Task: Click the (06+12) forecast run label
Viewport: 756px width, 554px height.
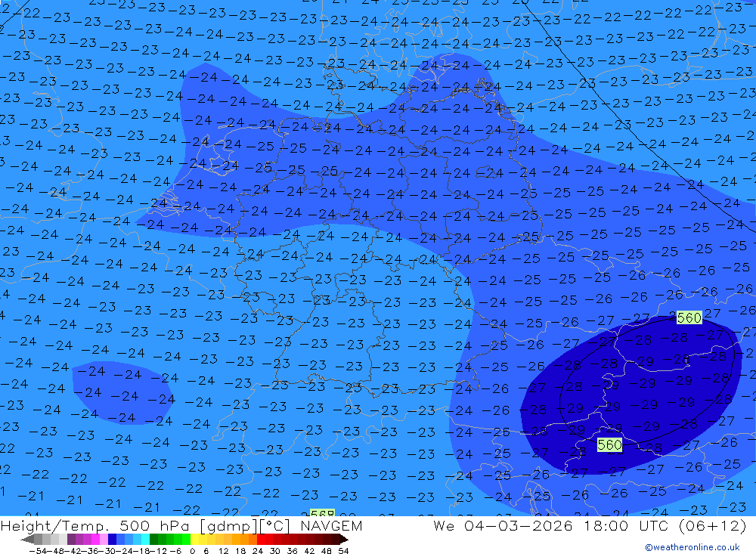Action: 712,525
